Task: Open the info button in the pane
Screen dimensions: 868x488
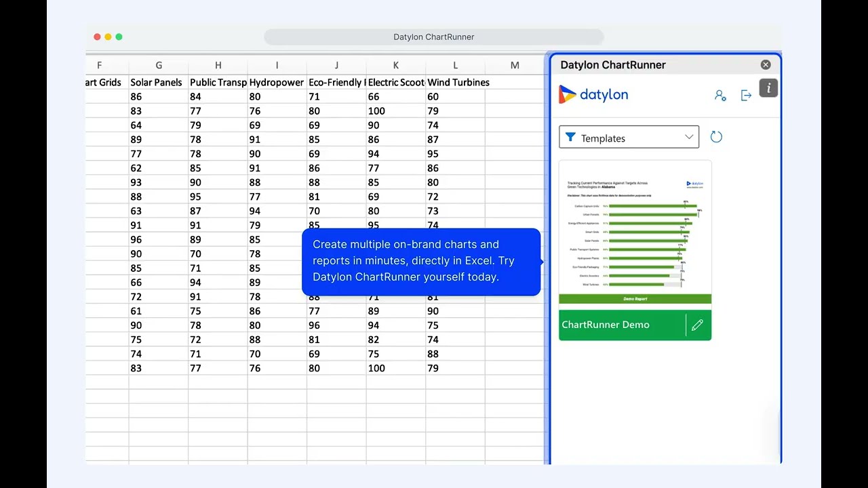Action: coord(768,88)
